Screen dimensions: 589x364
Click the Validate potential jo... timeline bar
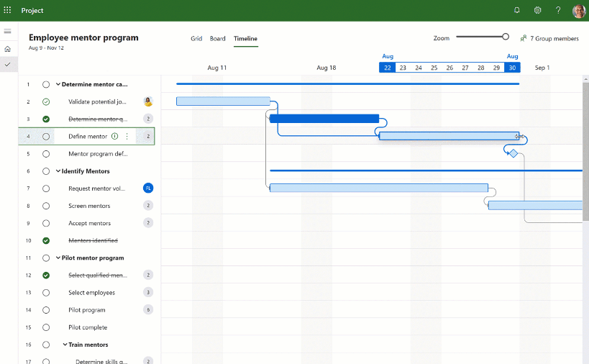223,101
